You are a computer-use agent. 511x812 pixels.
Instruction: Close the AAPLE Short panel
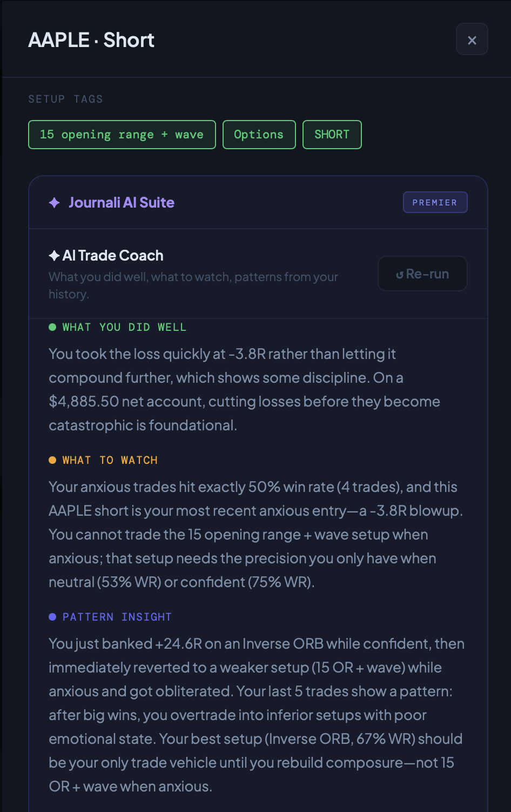[472, 39]
